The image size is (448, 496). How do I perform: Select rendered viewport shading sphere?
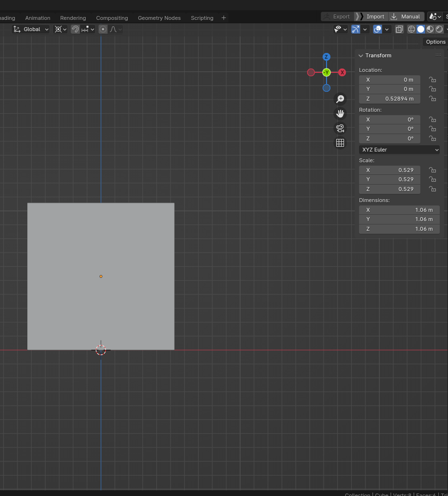click(x=439, y=29)
